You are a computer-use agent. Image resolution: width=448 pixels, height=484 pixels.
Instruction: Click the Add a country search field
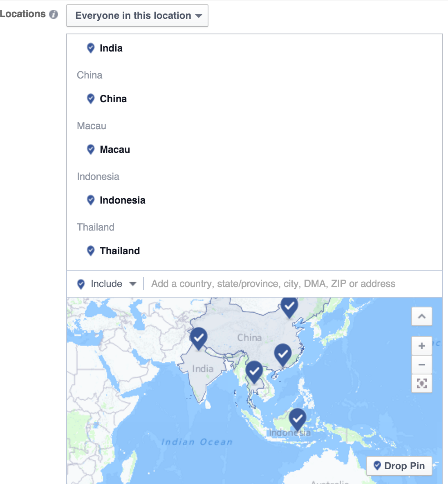pos(293,284)
